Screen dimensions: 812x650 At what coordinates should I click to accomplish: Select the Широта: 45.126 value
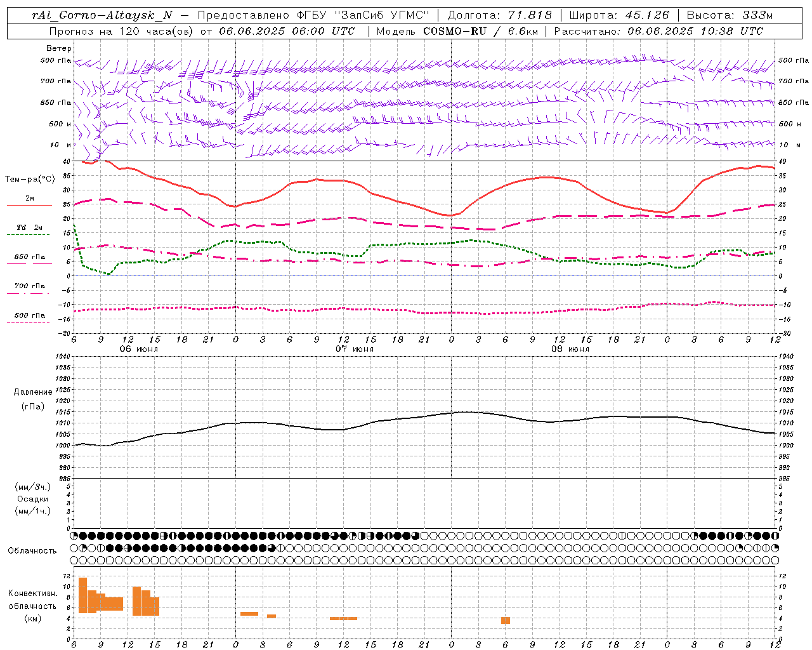pyautogui.click(x=619, y=15)
